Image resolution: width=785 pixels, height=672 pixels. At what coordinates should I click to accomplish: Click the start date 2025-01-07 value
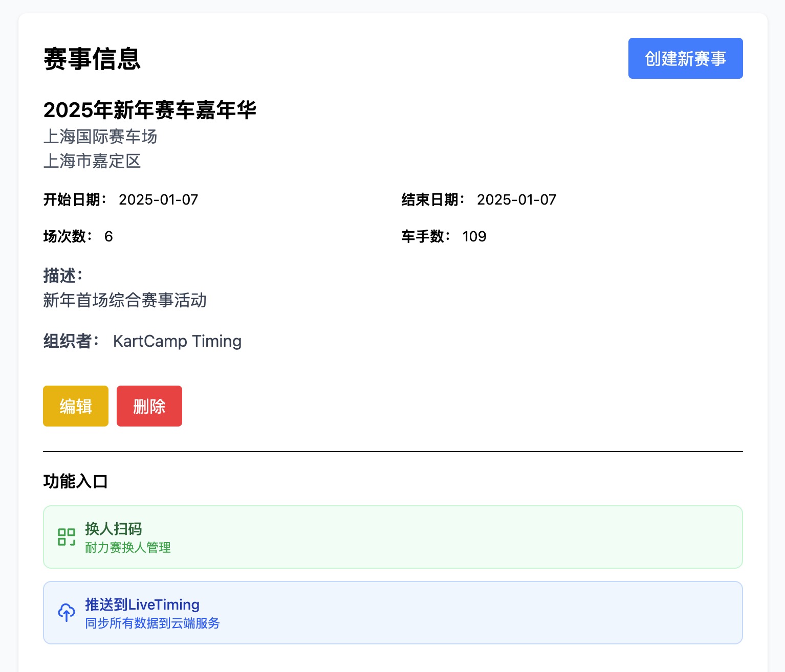click(158, 199)
